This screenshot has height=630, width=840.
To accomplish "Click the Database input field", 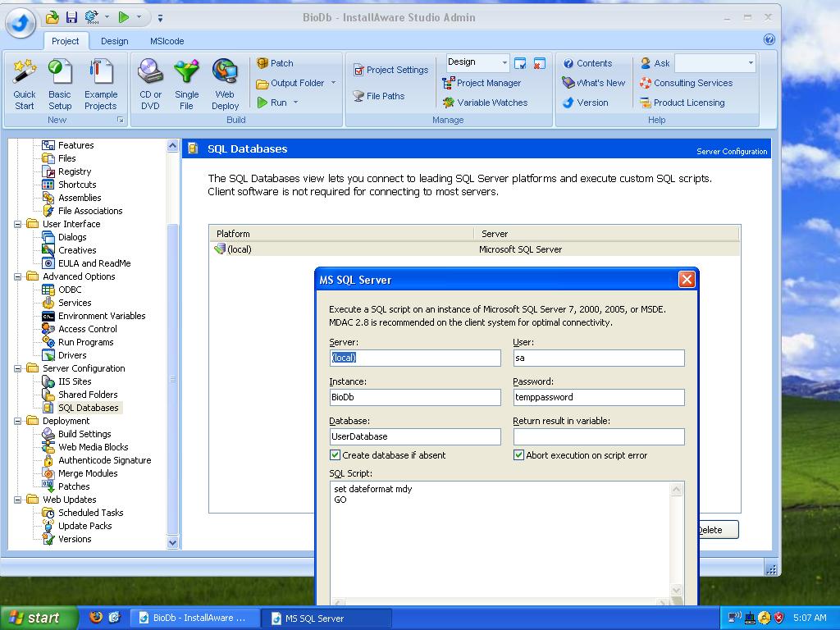I will click(x=415, y=436).
